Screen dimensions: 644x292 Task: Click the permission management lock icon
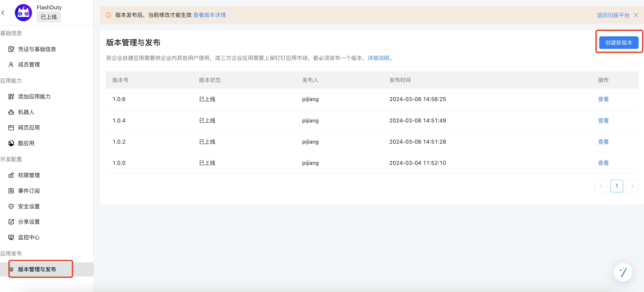pos(11,175)
